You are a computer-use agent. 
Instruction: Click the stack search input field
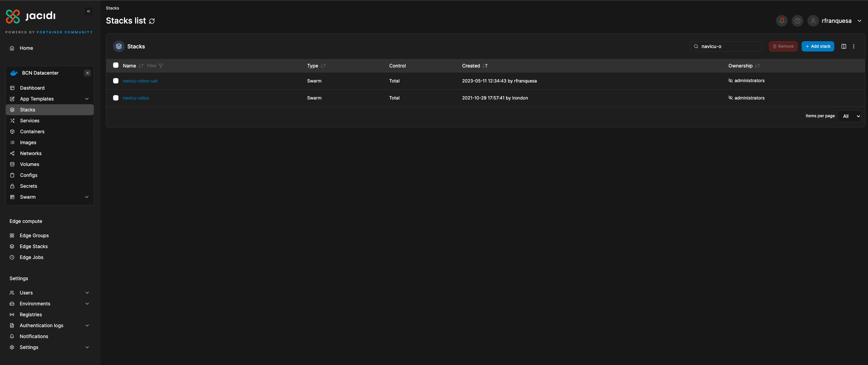[729, 46]
